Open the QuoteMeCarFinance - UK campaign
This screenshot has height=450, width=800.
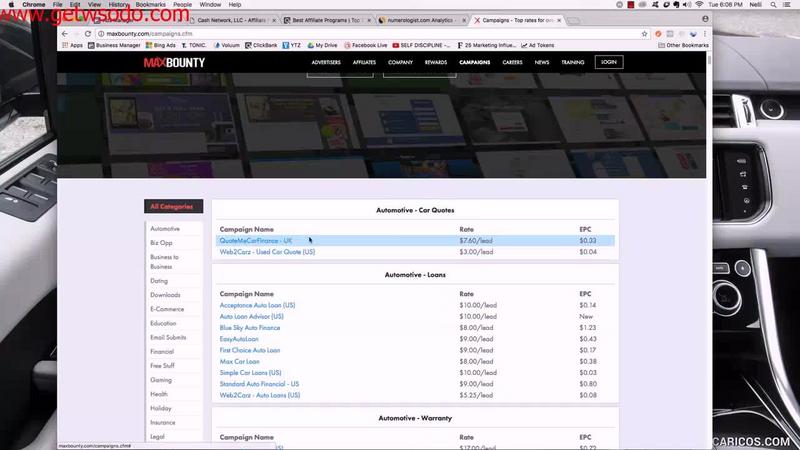(x=256, y=240)
